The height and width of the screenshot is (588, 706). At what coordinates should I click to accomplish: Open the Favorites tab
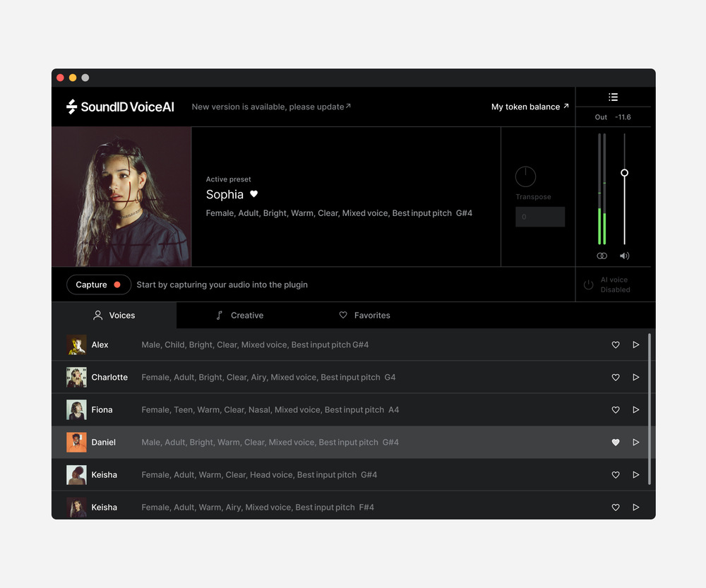[364, 316]
